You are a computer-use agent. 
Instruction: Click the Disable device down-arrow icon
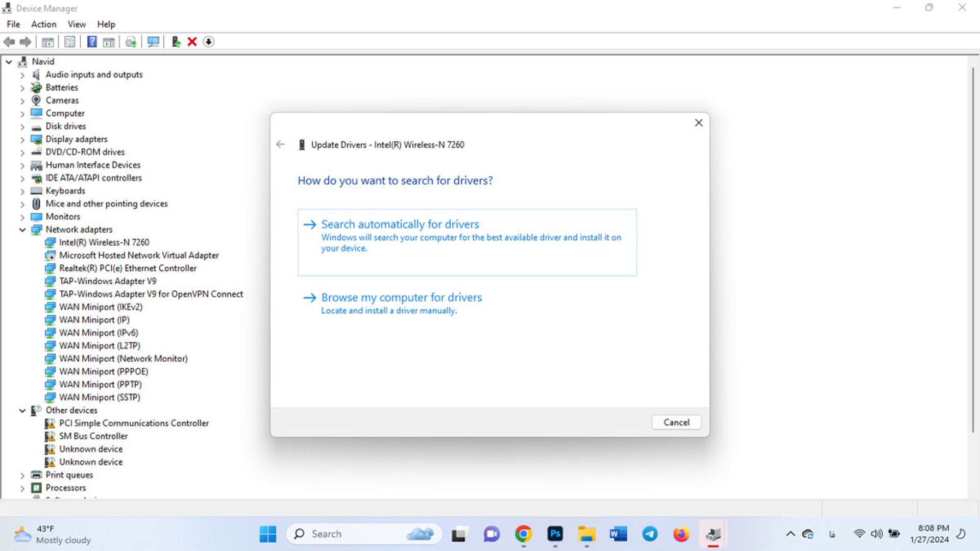tap(208, 42)
